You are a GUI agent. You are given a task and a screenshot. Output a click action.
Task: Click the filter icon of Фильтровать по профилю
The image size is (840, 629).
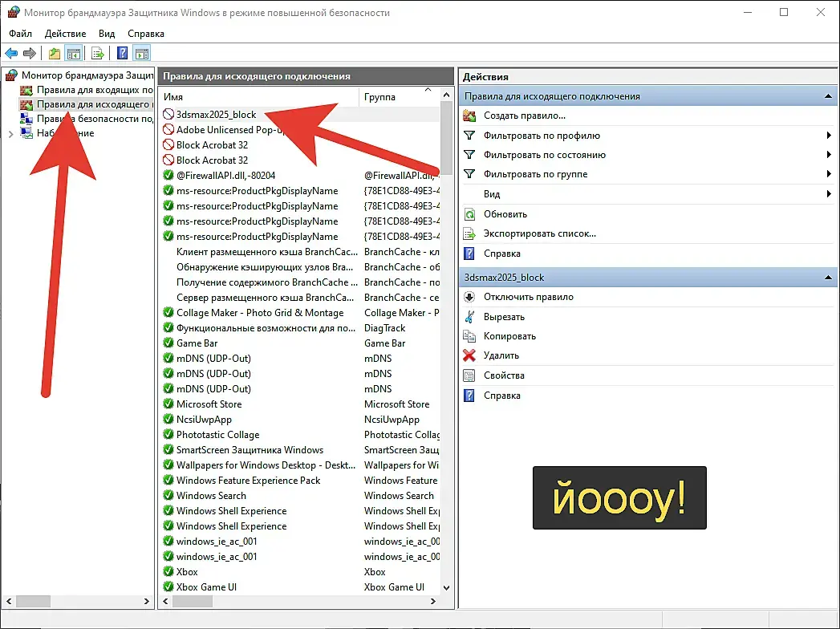[469, 136]
